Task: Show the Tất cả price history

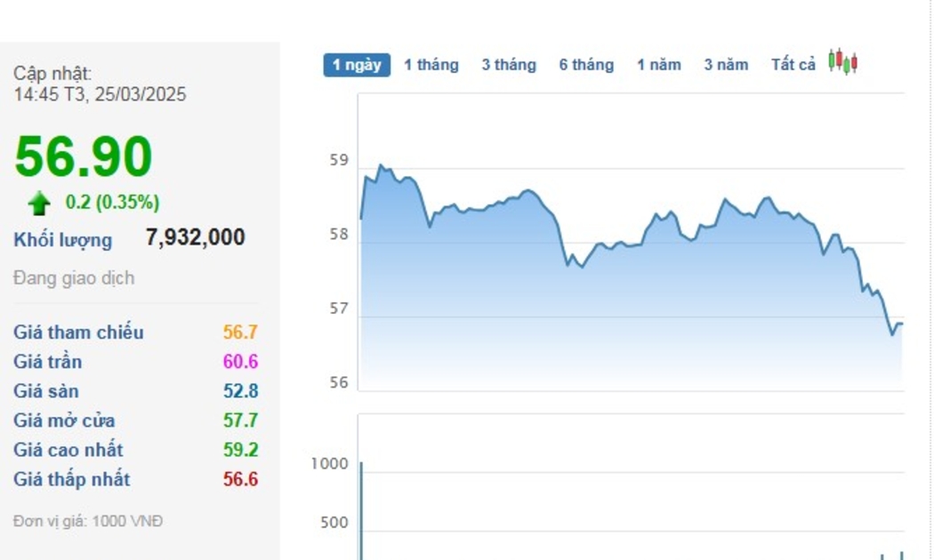Action: coord(793,65)
